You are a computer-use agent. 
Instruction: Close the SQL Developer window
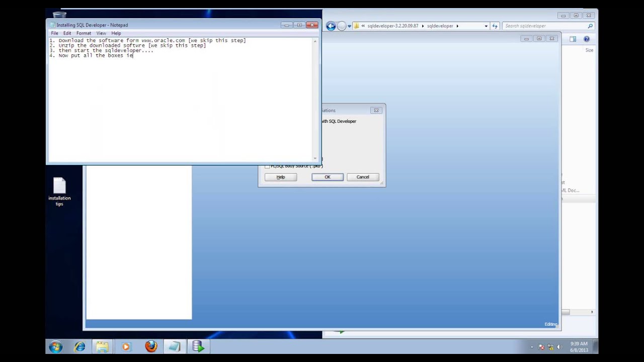pos(552,39)
